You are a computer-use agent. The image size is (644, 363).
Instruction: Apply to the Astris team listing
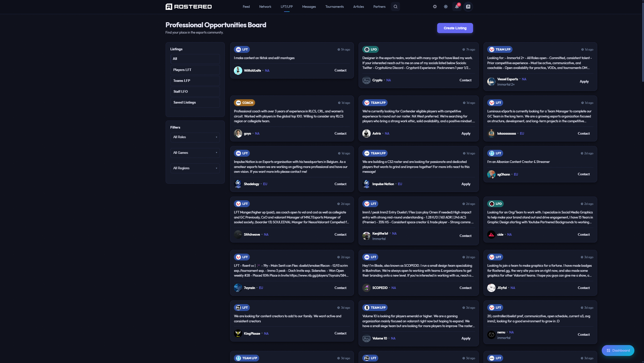pyautogui.click(x=466, y=134)
